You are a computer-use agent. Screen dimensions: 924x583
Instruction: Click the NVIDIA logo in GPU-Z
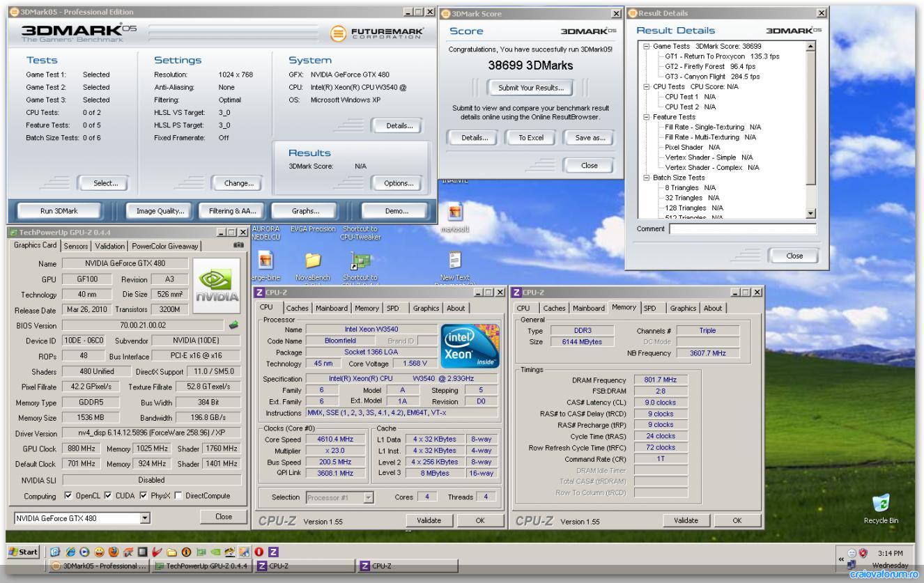(x=217, y=288)
